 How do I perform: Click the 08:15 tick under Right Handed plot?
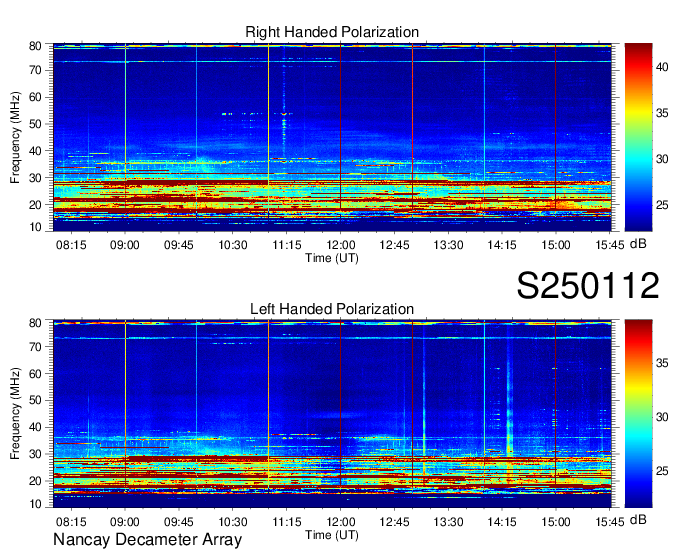coord(71,245)
